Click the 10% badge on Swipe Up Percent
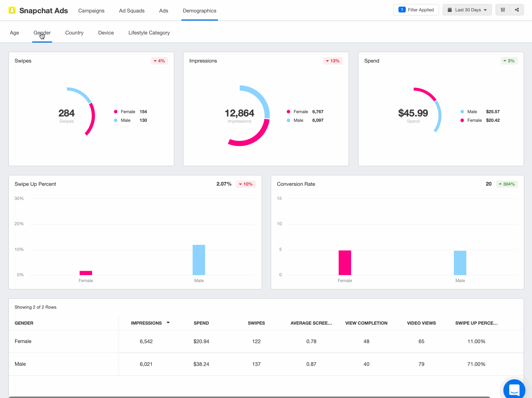The width and height of the screenshot is (532, 398). [x=245, y=184]
